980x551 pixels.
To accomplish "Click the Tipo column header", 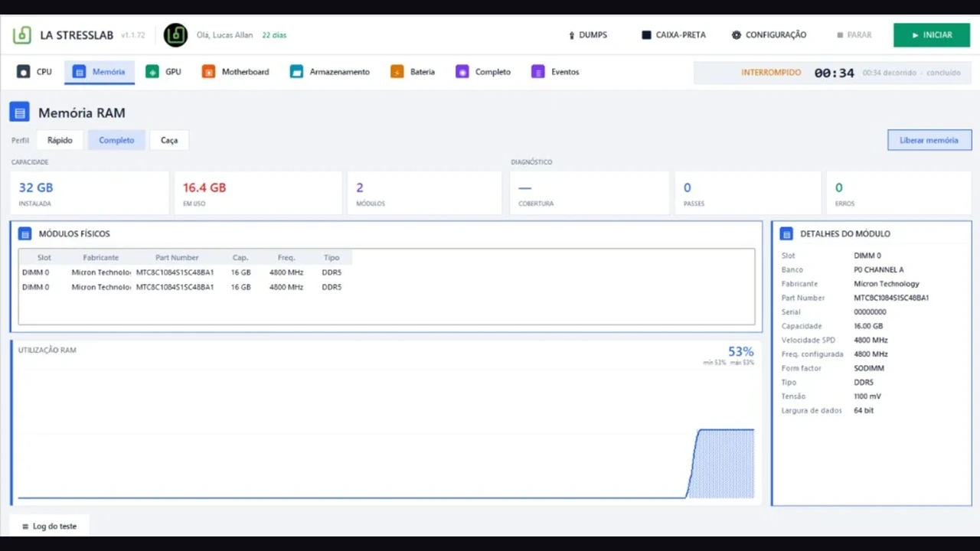I will (332, 258).
